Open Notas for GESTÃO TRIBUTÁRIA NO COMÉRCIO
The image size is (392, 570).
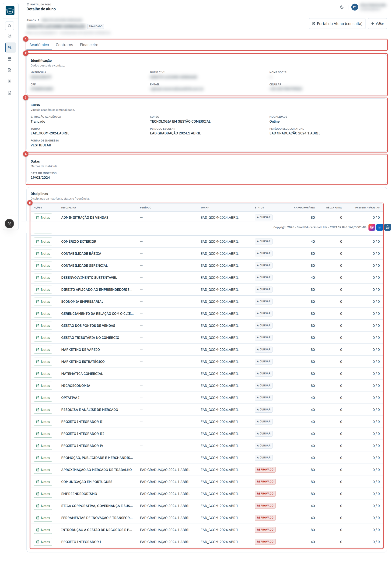click(43, 338)
